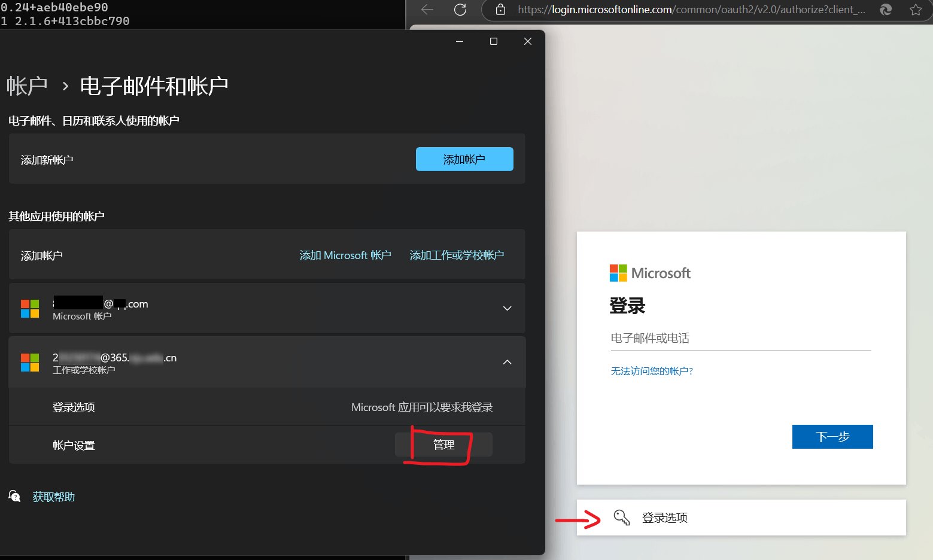Click 添加工作或学校帐户 link

coord(457,255)
